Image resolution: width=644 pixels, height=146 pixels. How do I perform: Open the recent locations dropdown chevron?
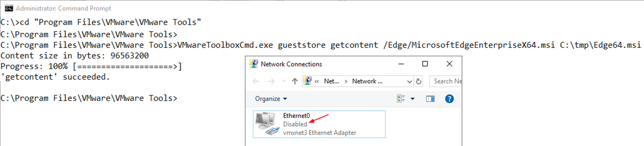(284, 81)
